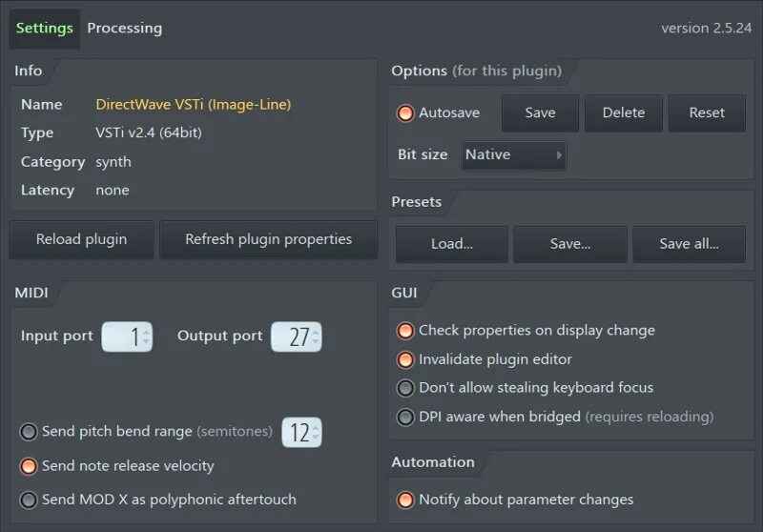Click the Save all... presets button
763x532 pixels.
[689, 244]
